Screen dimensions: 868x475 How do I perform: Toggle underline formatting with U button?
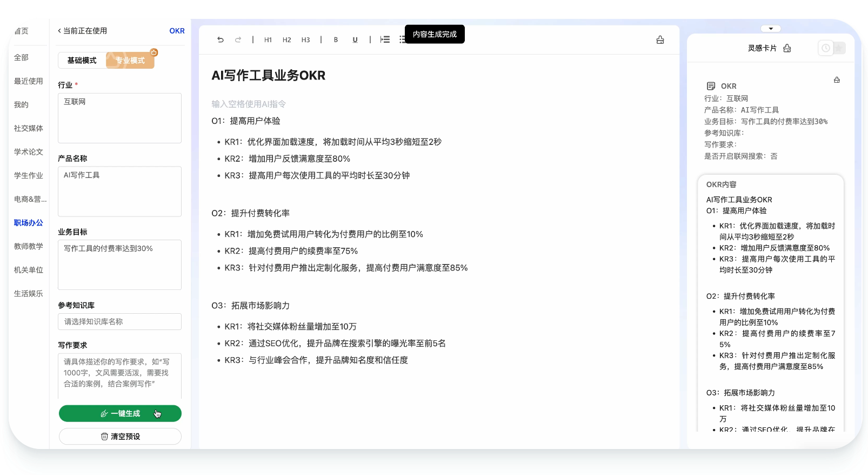click(x=355, y=39)
